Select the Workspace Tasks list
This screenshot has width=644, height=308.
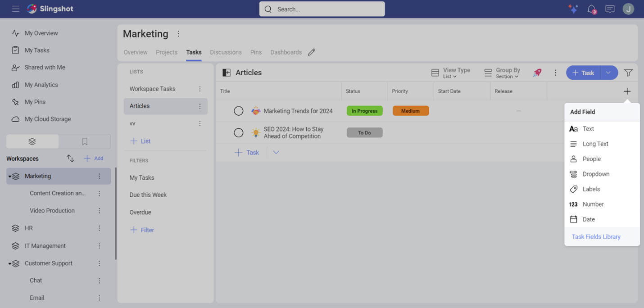coord(153,89)
